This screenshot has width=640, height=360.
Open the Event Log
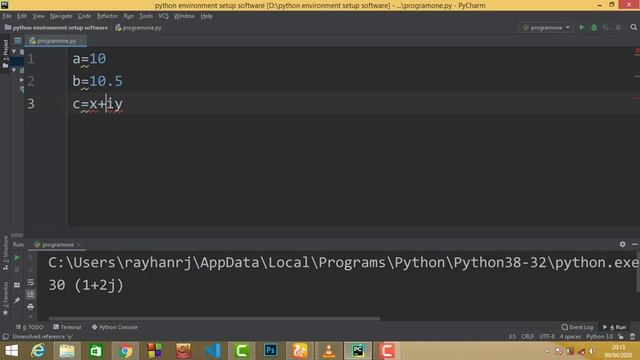click(x=577, y=327)
